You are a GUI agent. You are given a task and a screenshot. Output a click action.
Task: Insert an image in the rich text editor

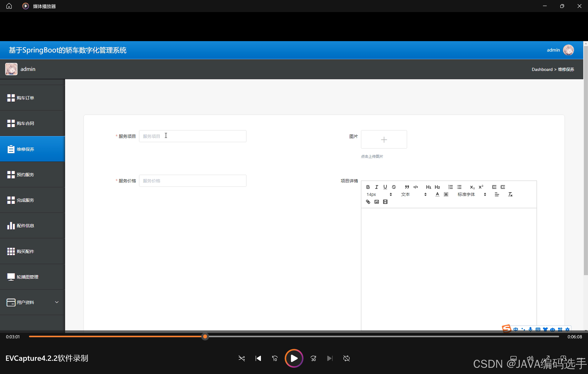click(x=376, y=202)
